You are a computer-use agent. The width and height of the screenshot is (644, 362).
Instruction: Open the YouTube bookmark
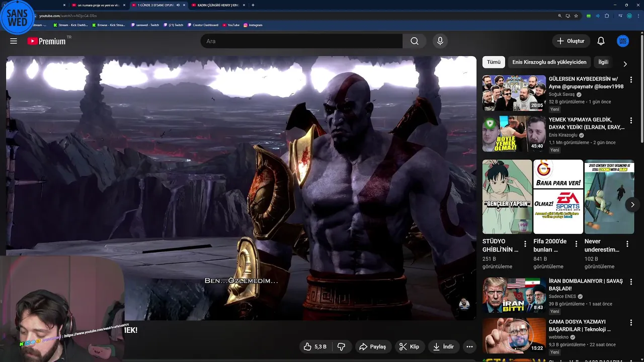click(x=231, y=25)
